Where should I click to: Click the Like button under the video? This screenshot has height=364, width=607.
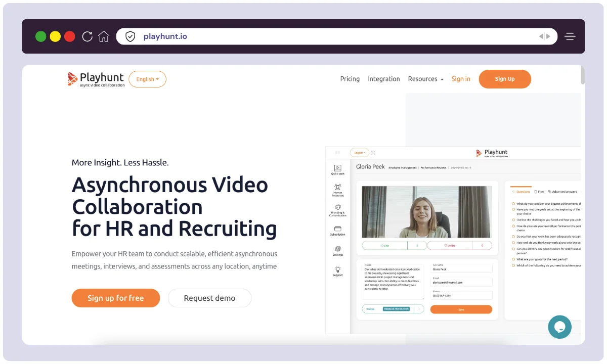coord(384,246)
